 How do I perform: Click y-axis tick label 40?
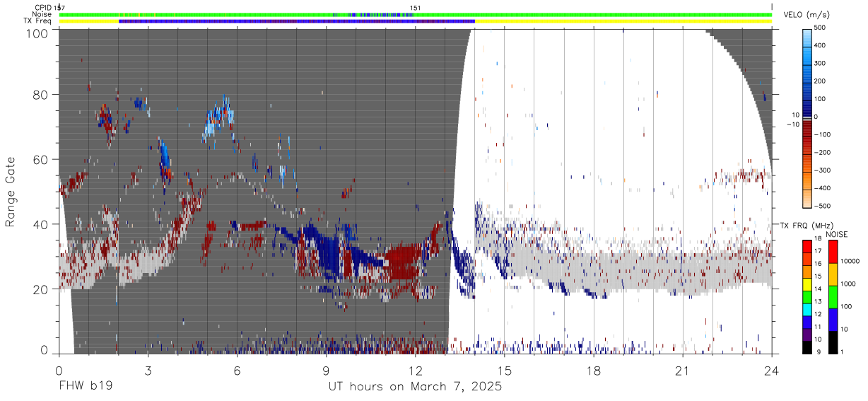(x=40, y=224)
